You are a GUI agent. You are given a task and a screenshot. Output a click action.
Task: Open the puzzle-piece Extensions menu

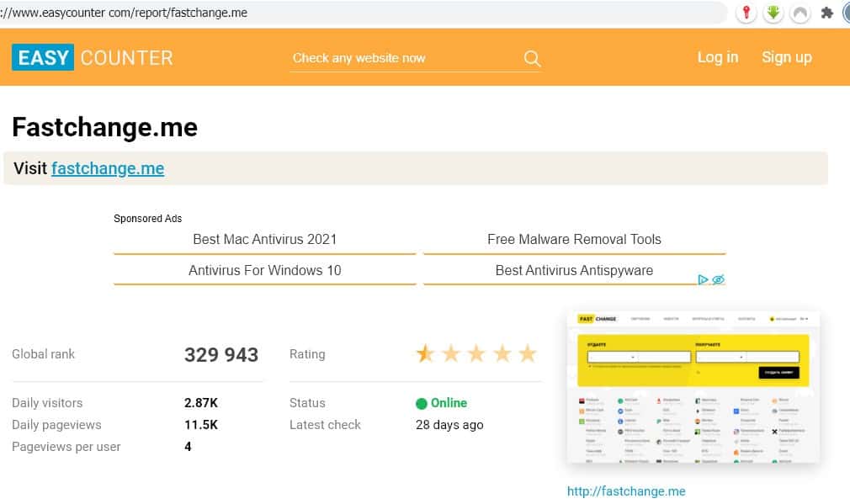coord(826,13)
